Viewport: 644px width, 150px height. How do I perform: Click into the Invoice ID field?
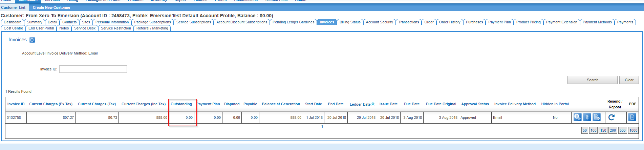pyautogui.click(x=93, y=69)
